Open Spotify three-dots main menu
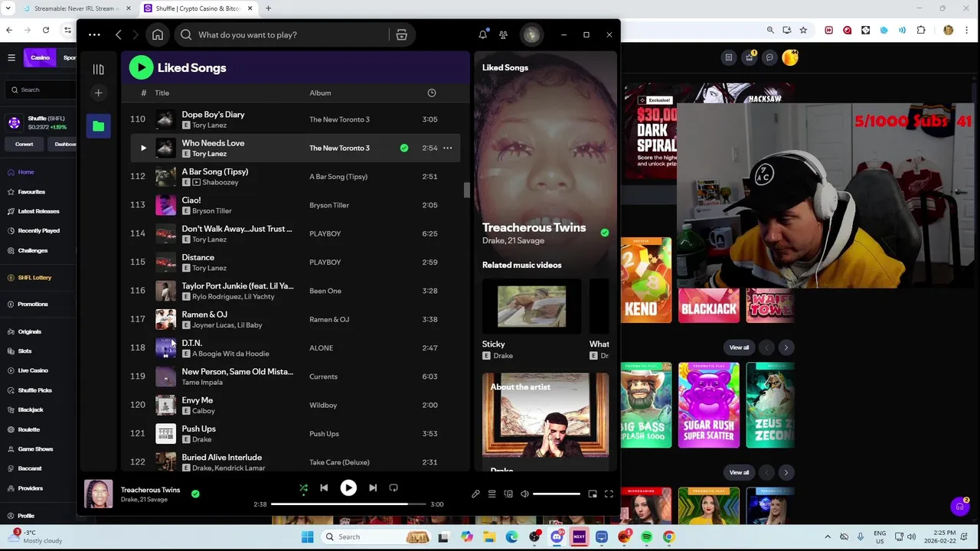This screenshot has height=551, width=980. [x=94, y=34]
